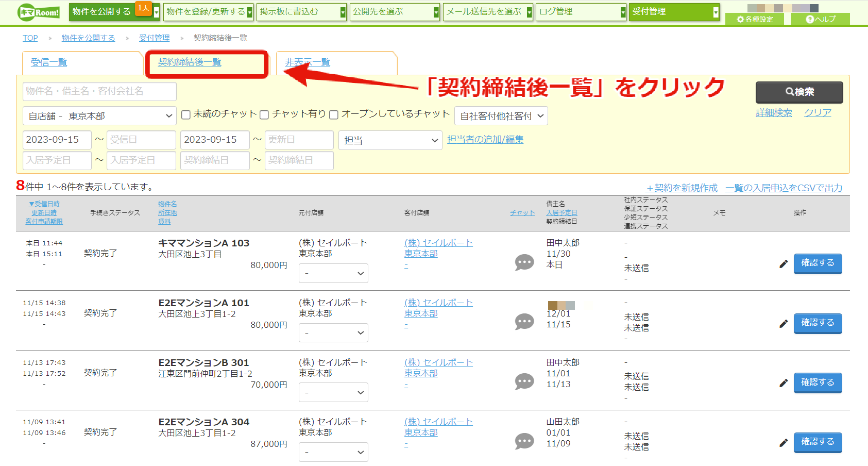The image size is (868, 466).
Task: Click 一覧の入居申込をCSVで出力 link
Action: coord(784,188)
